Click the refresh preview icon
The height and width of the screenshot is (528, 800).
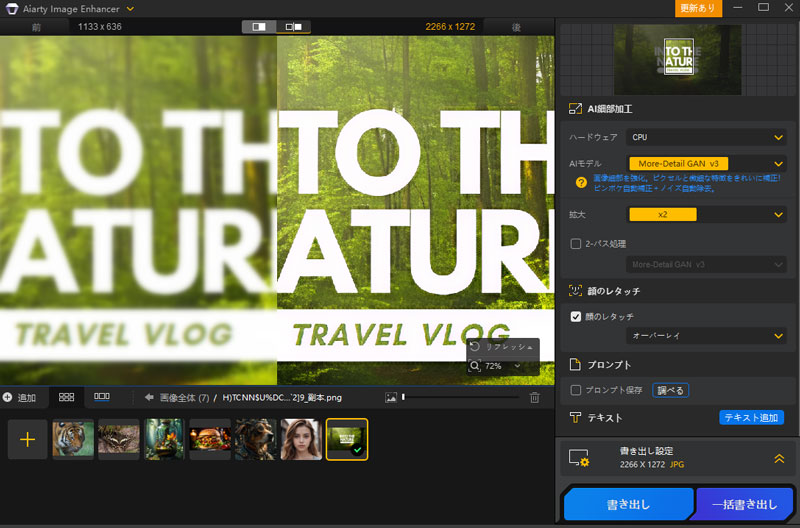click(475, 346)
